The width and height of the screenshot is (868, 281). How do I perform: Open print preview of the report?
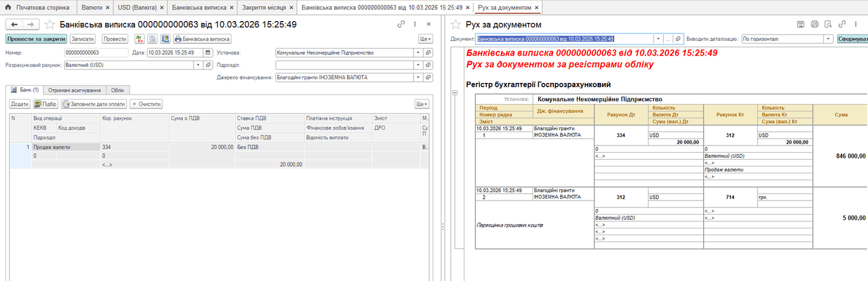(828, 24)
